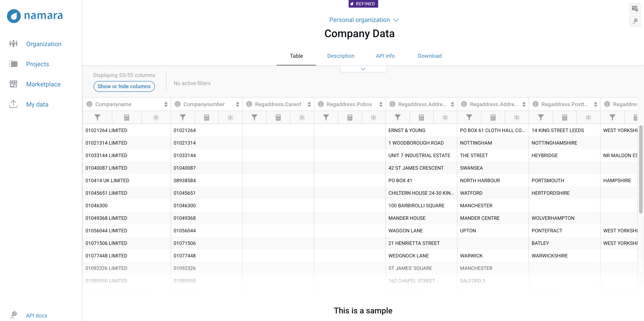The width and height of the screenshot is (644, 321).
Task: Freeze the Companyname column
Action: pos(156,118)
